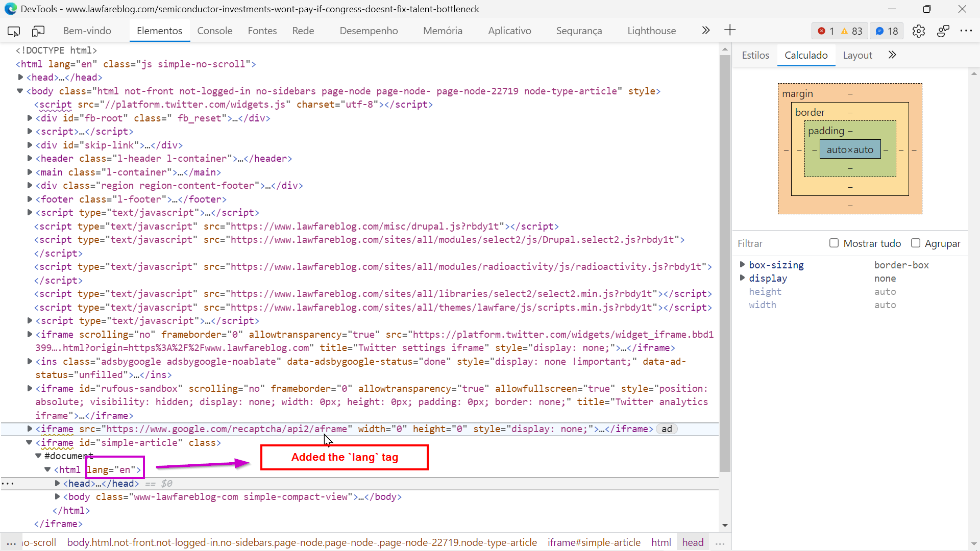Screen dimensions: 980x551
Task: Enable the Mostrar tudo checkbox
Action: click(x=834, y=243)
